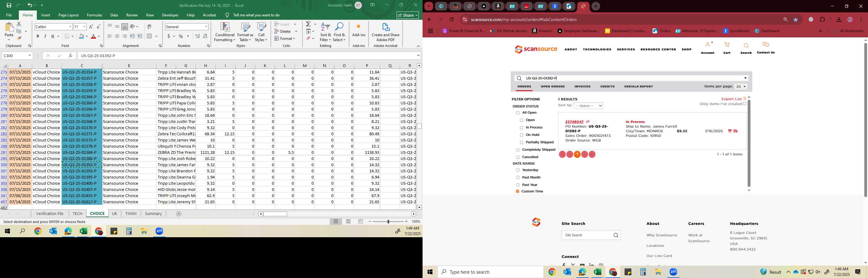Open Items per page 25 dropdown

pos(741,86)
